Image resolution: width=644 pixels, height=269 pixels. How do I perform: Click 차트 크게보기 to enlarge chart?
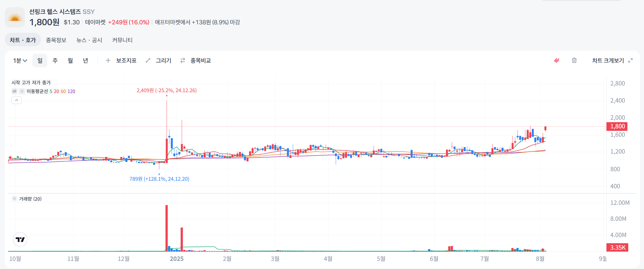(608, 61)
